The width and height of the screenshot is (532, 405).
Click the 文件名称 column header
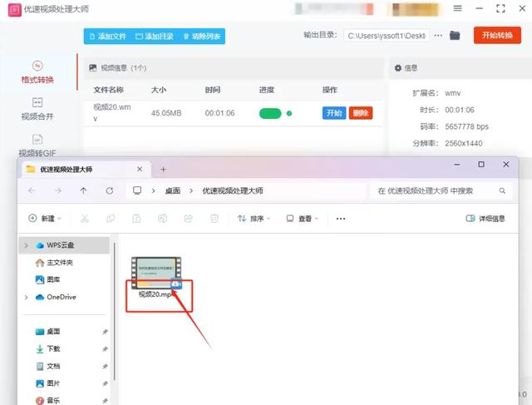click(108, 90)
